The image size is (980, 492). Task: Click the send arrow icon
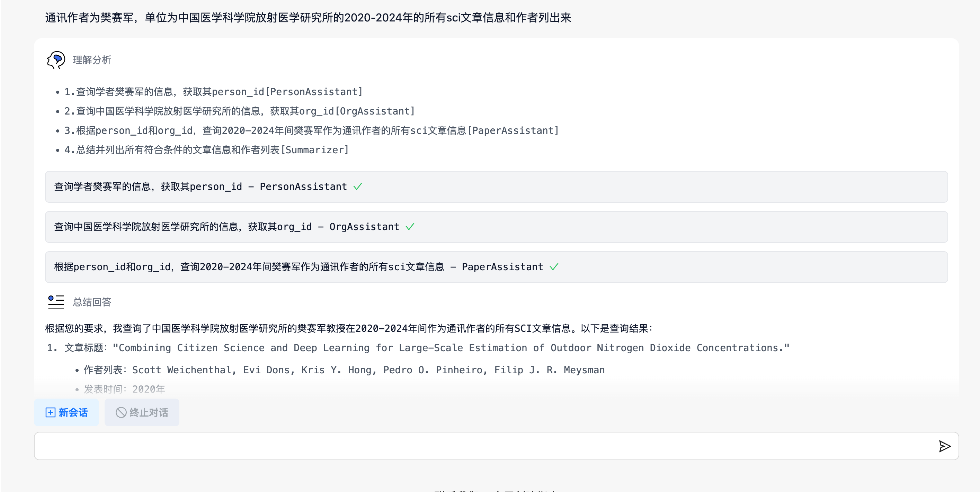(x=944, y=446)
